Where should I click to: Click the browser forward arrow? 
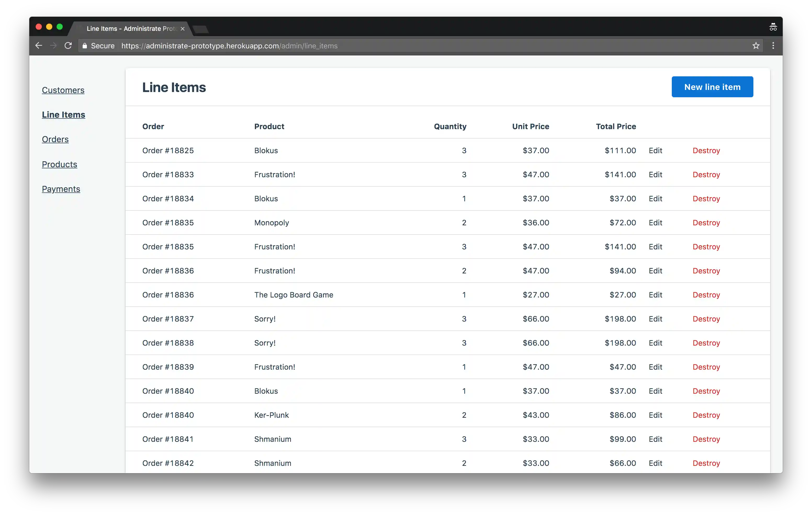click(53, 45)
